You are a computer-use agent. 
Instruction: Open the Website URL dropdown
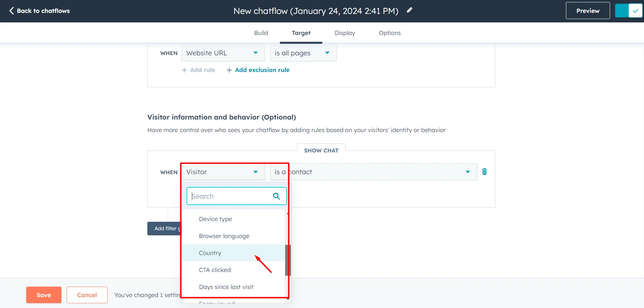(x=223, y=53)
